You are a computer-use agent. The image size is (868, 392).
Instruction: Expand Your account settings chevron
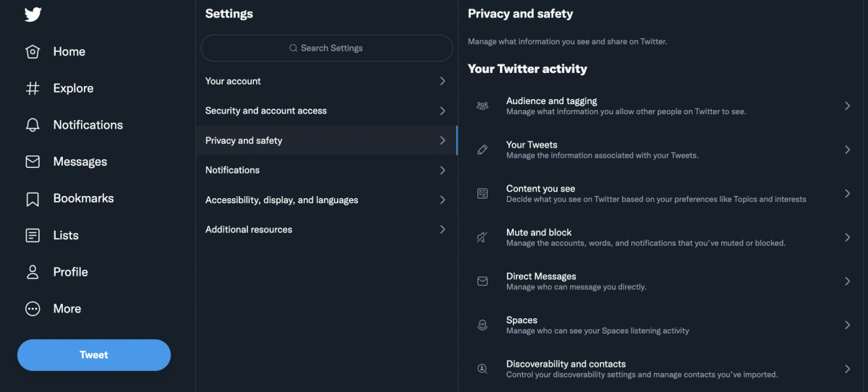click(443, 81)
